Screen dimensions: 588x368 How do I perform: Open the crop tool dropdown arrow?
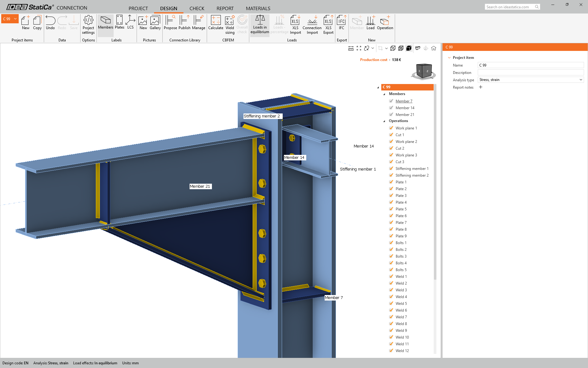pyautogui.click(x=386, y=48)
